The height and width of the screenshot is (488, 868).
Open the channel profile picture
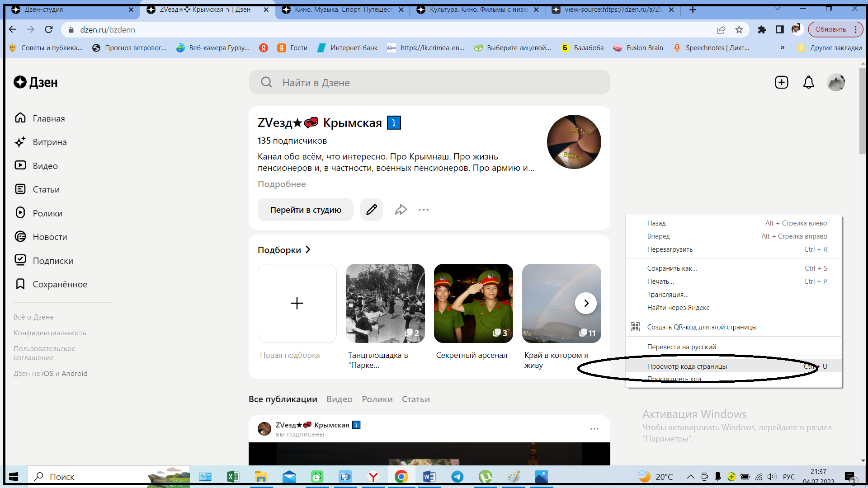pyautogui.click(x=574, y=142)
